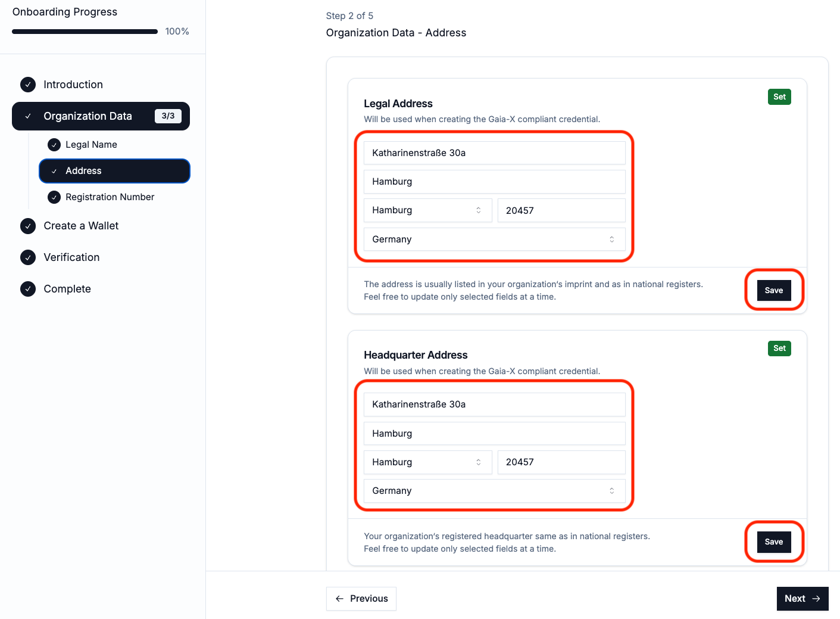
Task: Open the Legal Address state dropdown
Action: (427, 210)
